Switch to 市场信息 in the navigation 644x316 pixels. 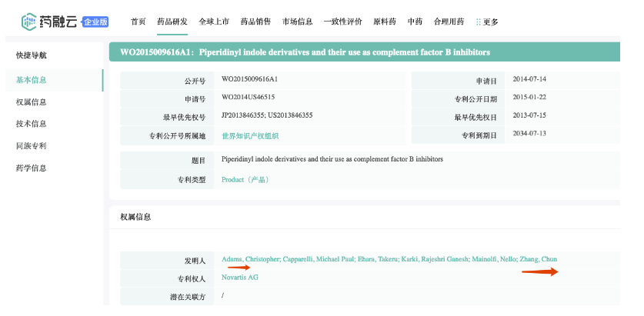[297, 22]
